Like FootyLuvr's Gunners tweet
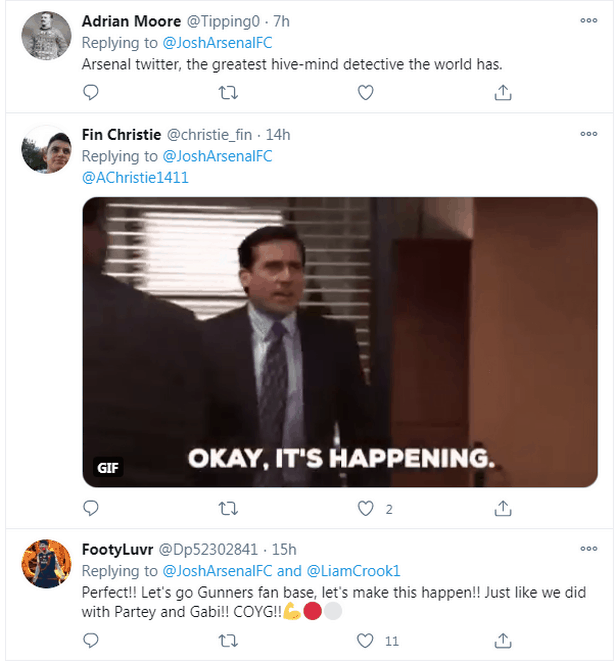Image resolution: width=615 pixels, height=661 pixels. 365,640
